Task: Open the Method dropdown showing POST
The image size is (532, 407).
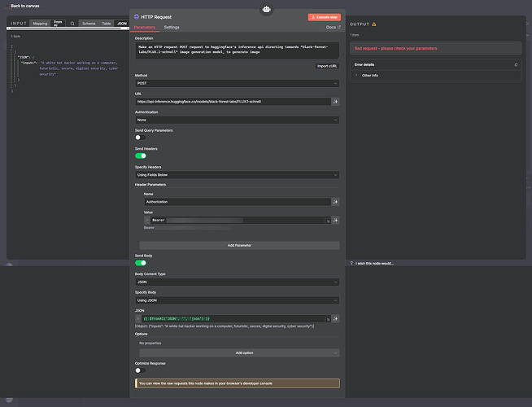Action: (237, 83)
